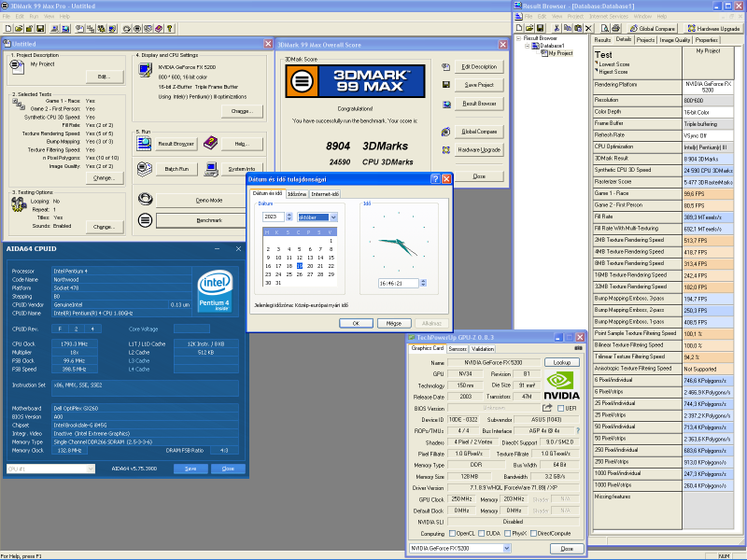Viewport: 747px width, 560px height.
Task: Click Benchmark button in 3DMark
Action: [x=209, y=220]
